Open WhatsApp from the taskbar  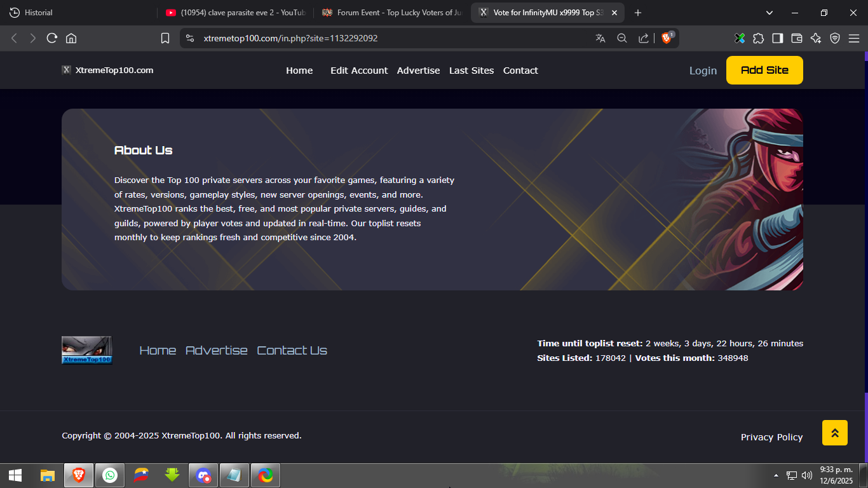pos(110,475)
